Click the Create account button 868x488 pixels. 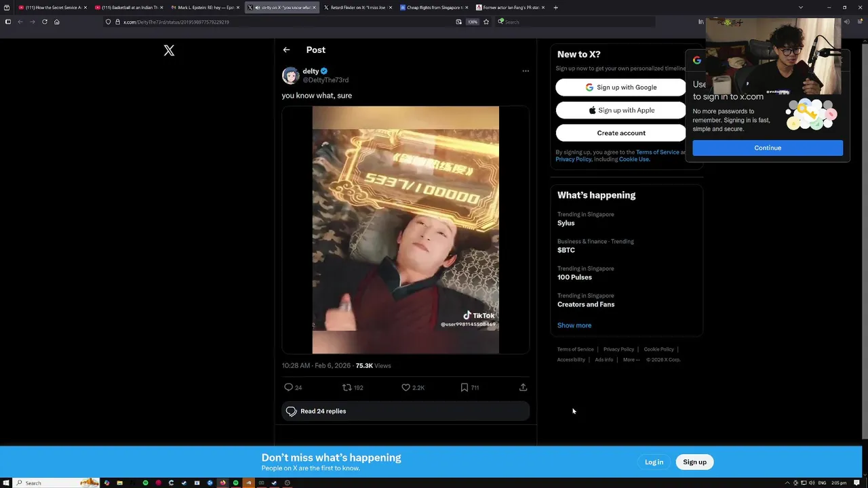coord(620,133)
